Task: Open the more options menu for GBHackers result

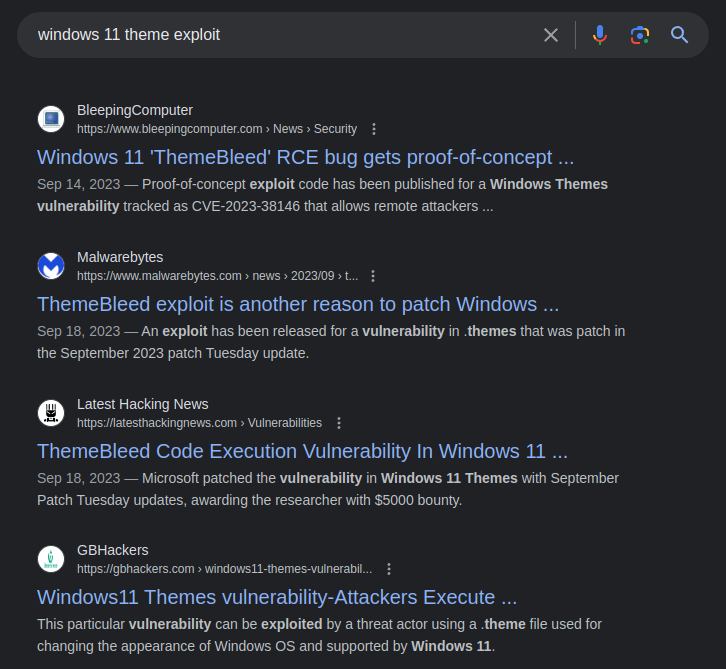Action: click(x=389, y=569)
